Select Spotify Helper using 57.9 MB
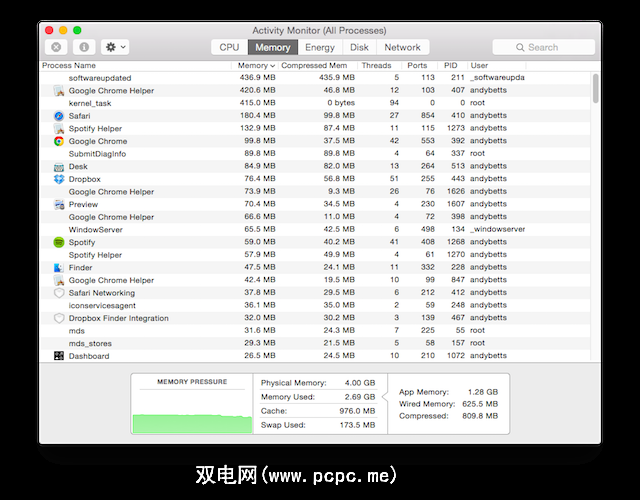The height and width of the screenshot is (500, 640). [315, 255]
